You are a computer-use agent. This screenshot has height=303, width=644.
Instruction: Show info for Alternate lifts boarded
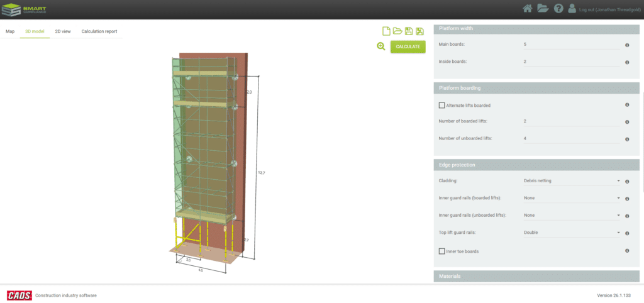pos(627,105)
